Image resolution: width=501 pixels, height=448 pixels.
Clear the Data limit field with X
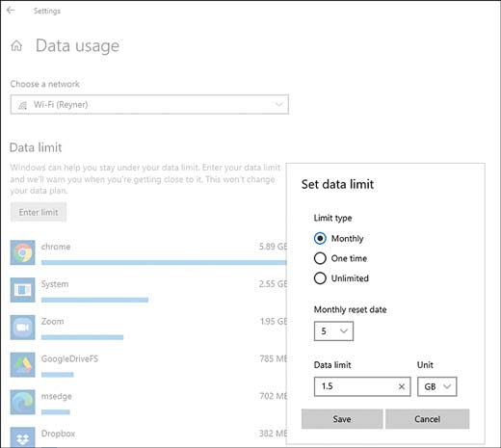click(402, 386)
